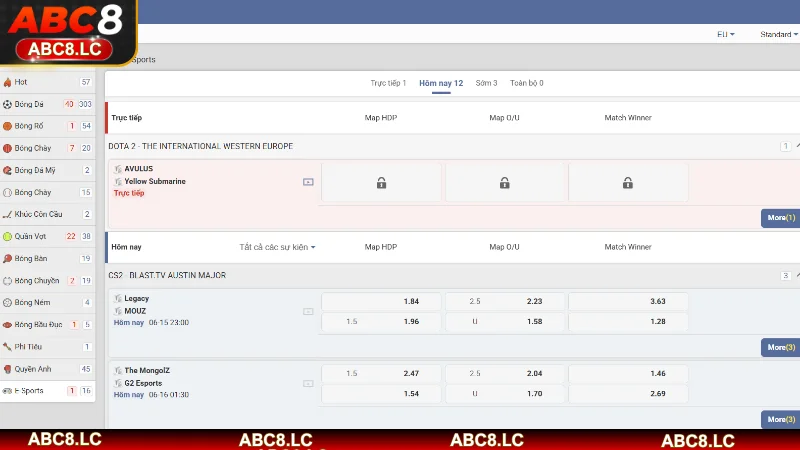The image size is (800, 450).
Task: Bet Legacy Map HDP odds 1.84
Action: tap(381, 302)
